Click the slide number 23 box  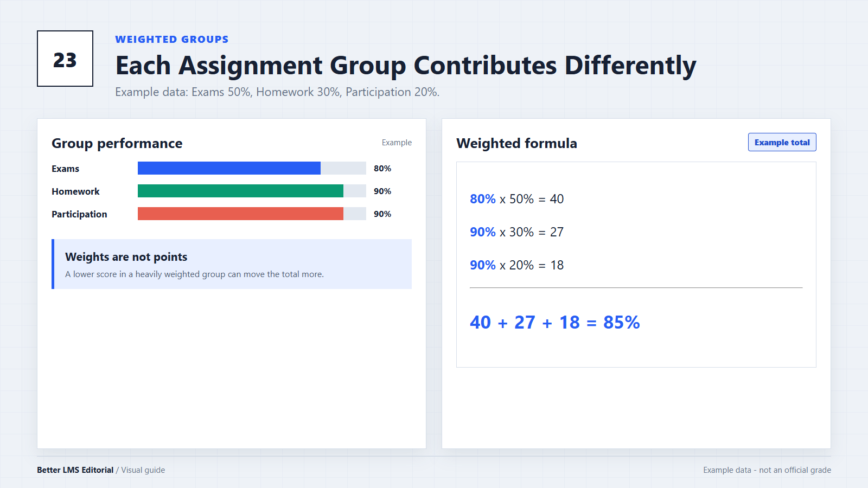pos(65,59)
